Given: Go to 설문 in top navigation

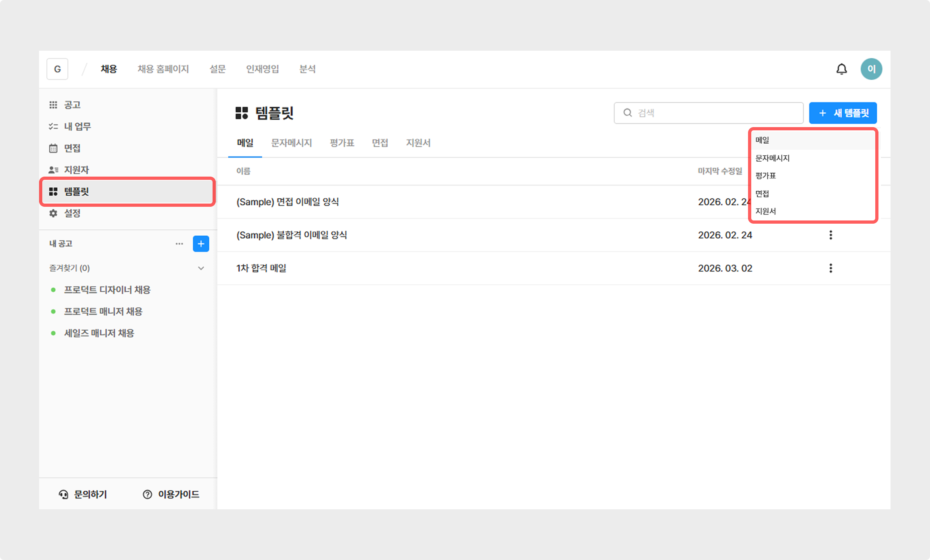Looking at the screenshot, I should click(217, 69).
